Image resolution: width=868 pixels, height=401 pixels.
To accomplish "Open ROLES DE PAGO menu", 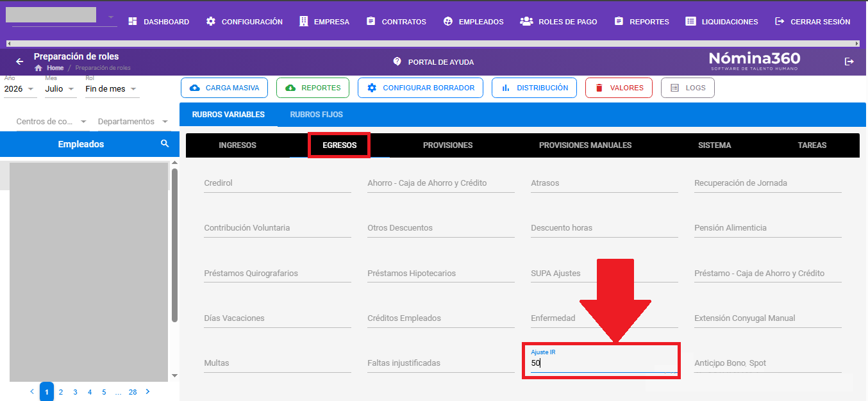I will pyautogui.click(x=558, y=21).
